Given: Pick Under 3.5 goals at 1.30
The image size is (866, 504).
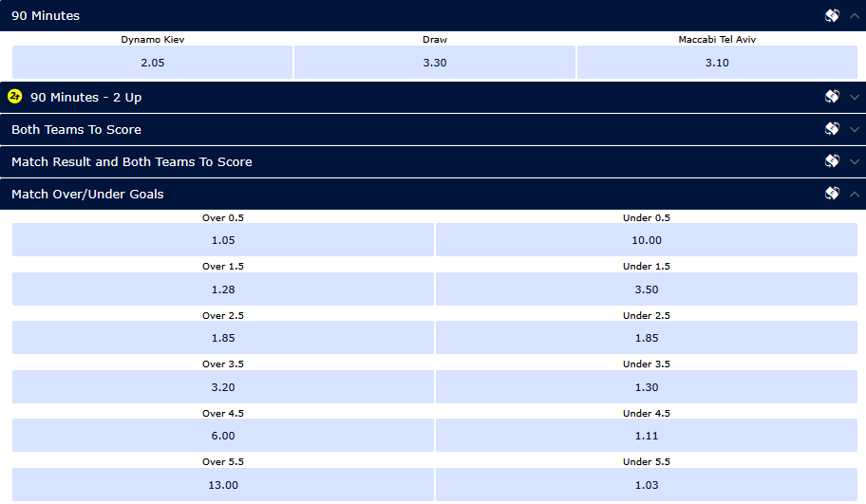Looking at the screenshot, I should (647, 387).
